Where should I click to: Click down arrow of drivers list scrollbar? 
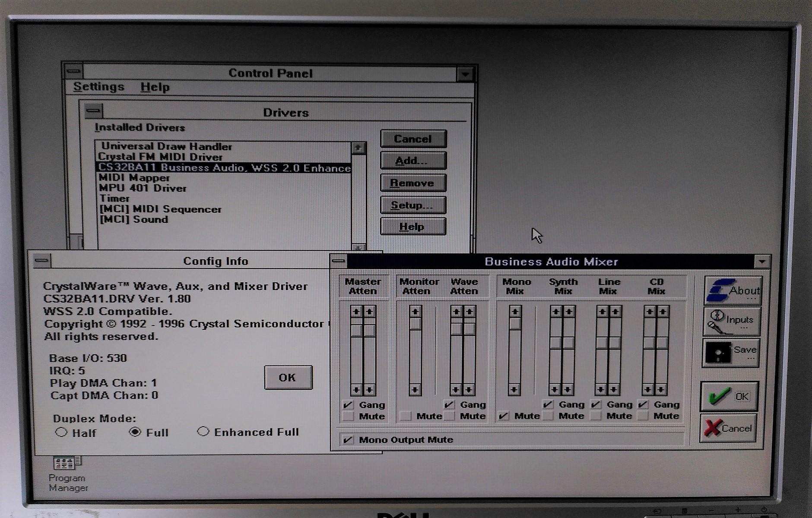tap(358, 247)
